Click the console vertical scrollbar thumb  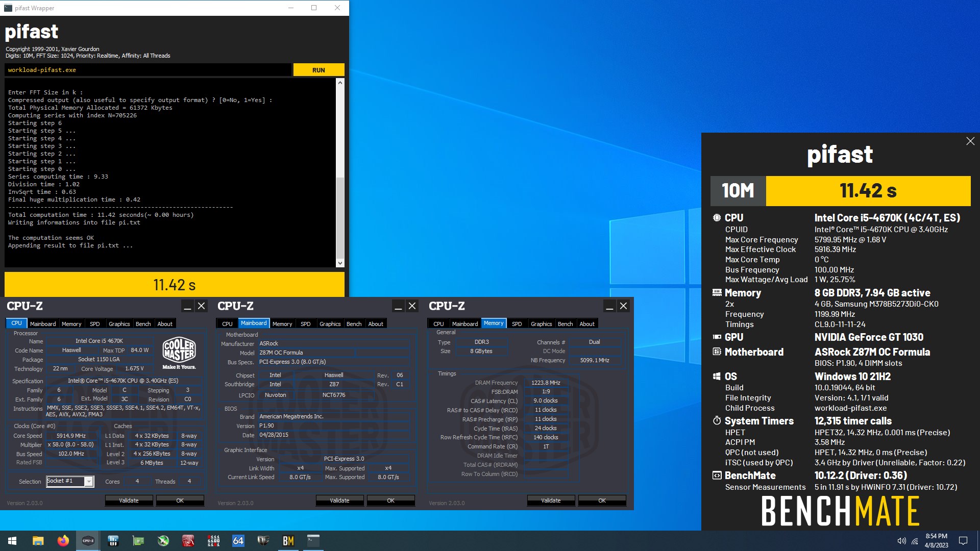pos(340,218)
